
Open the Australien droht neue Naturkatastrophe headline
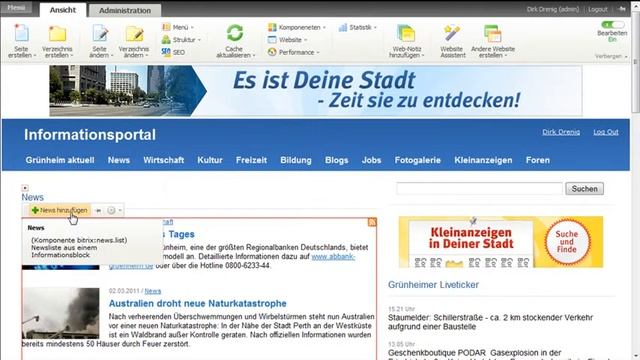click(198, 303)
